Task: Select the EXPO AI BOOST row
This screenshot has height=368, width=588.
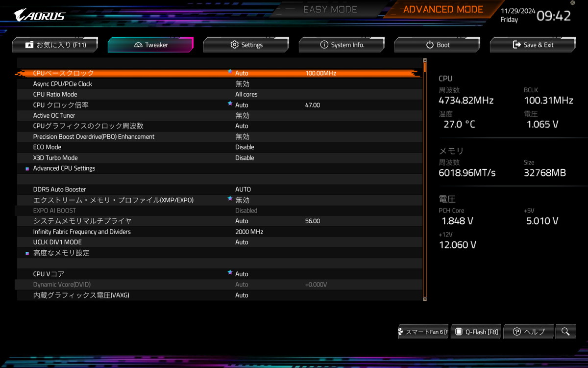Action: point(220,210)
